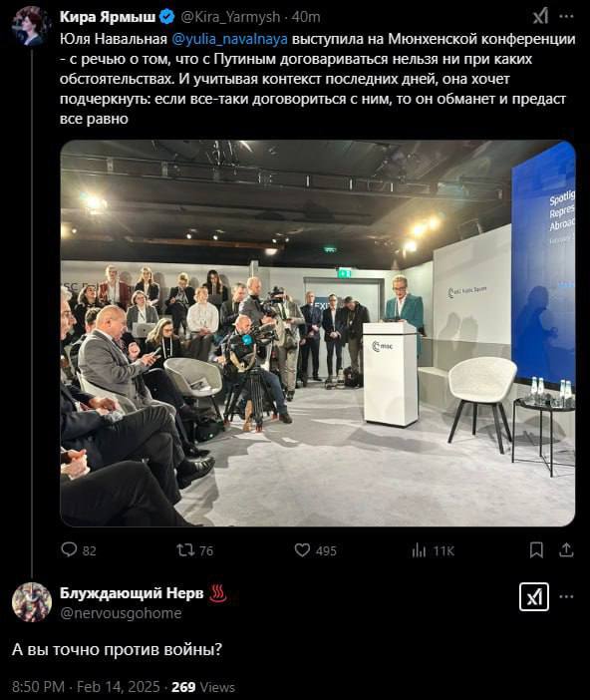Screen dimensions: 590x700
Task: Like the tweet with the heart icon
Action: pos(302,550)
